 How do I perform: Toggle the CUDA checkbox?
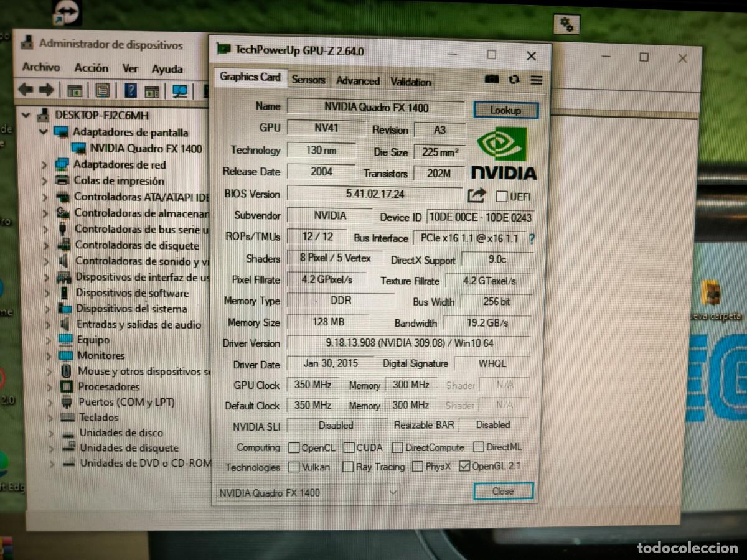(349, 447)
